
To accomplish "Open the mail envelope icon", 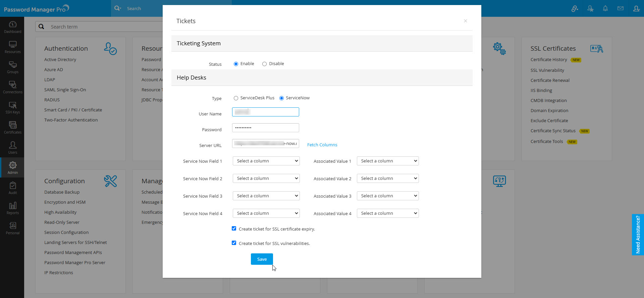I will click(x=621, y=9).
